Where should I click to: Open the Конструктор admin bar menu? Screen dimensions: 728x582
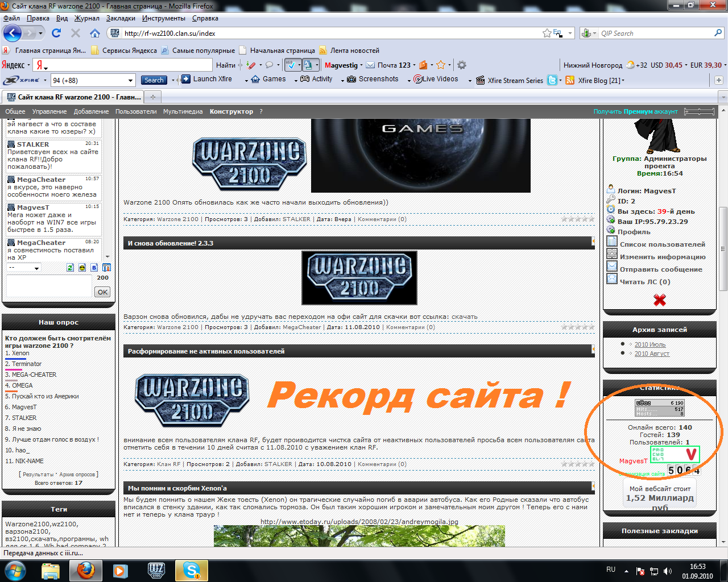pyautogui.click(x=231, y=111)
